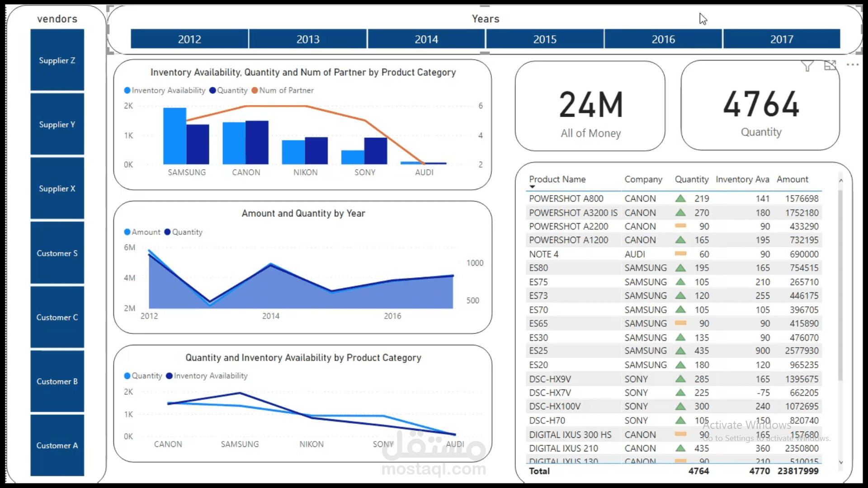
Task: Click the yellow dash indicator on NOTE 4
Action: tap(679, 254)
